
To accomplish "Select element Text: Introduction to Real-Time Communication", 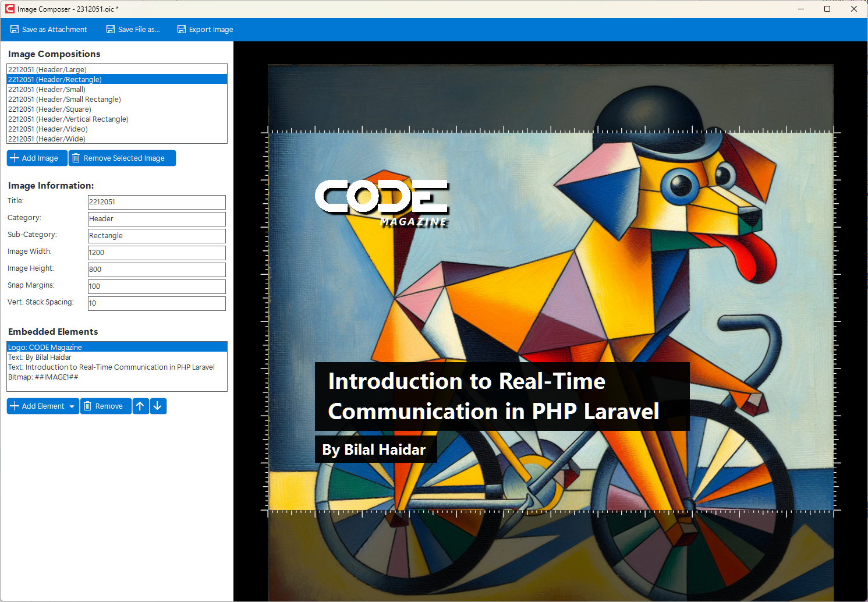I will coord(116,367).
